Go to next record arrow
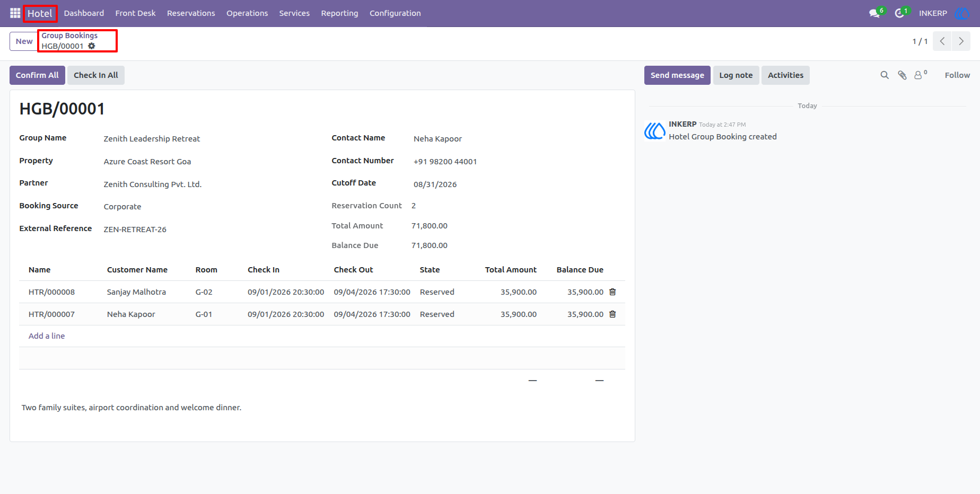 click(961, 41)
